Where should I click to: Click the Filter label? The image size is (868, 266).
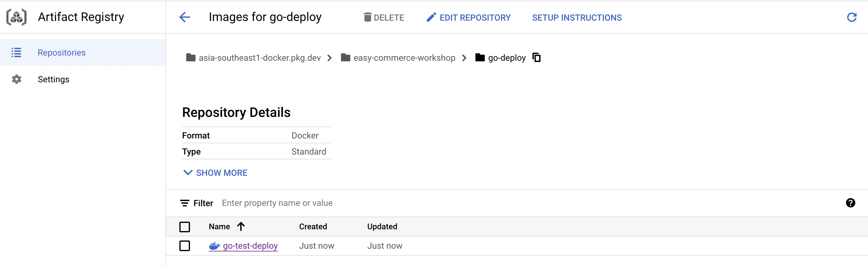coord(203,203)
